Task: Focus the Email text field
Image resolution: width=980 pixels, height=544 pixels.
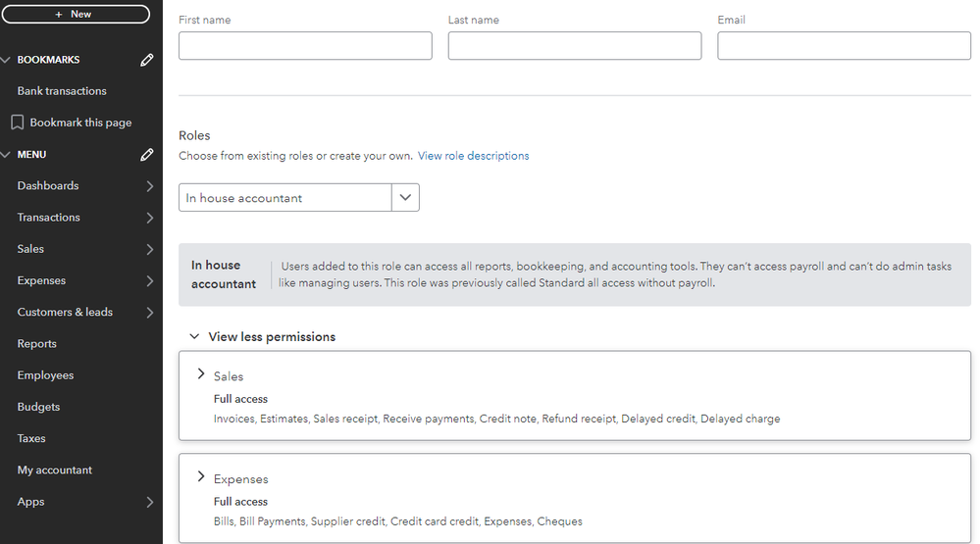Action: 844,46
